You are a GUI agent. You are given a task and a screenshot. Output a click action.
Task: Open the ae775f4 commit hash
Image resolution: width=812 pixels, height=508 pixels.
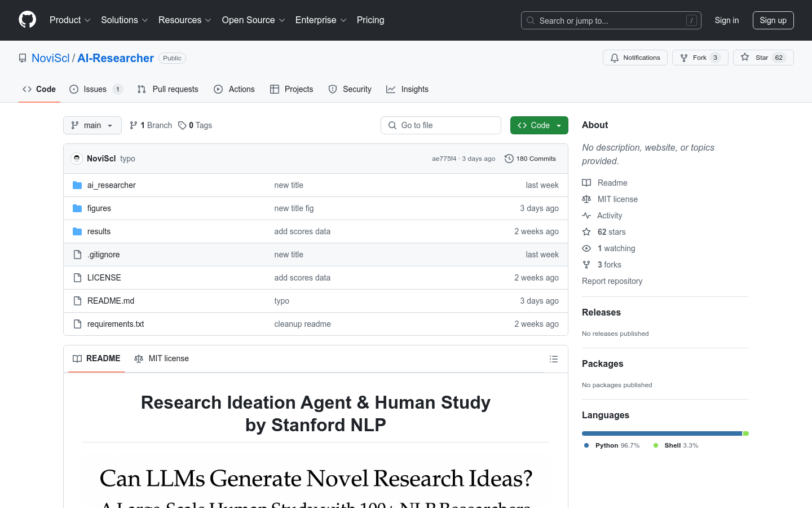(x=444, y=159)
